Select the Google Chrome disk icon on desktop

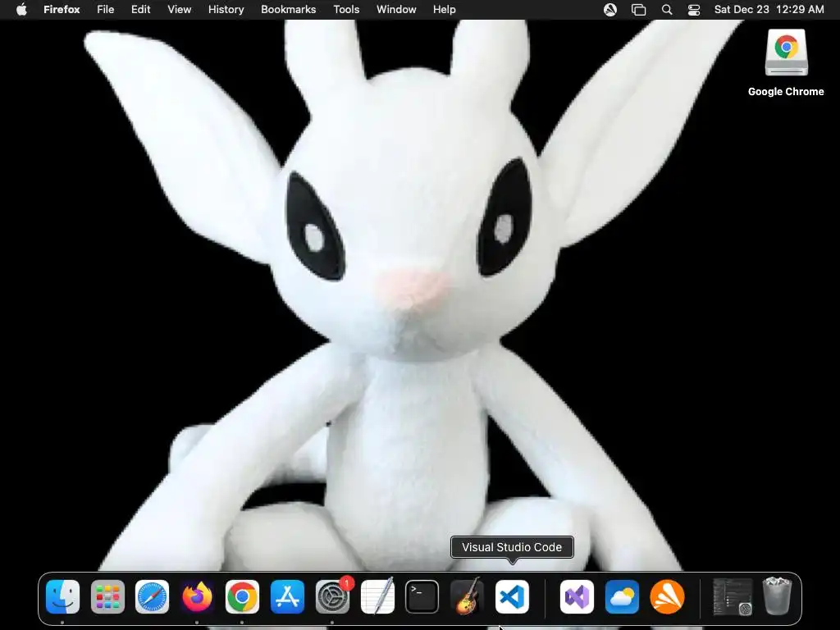[x=786, y=52]
